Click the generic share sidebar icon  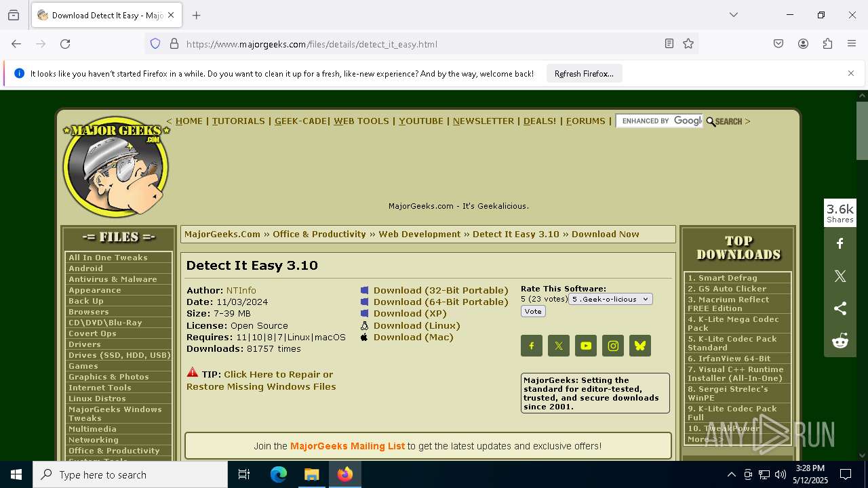[840, 308]
